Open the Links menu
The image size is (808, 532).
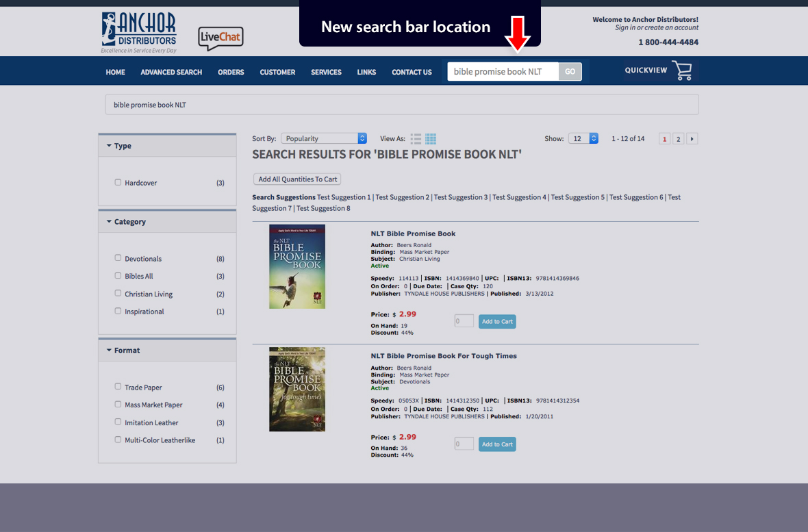pos(366,72)
